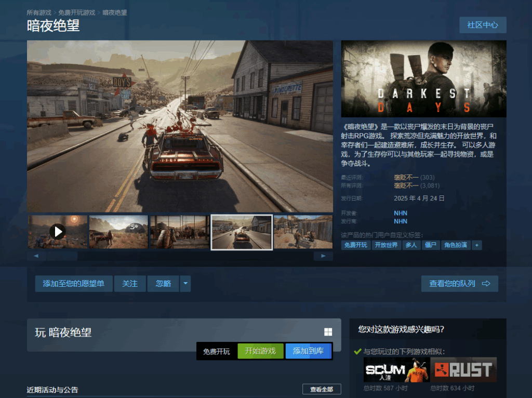Click the left arrow of thumbnail strip
532x398 pixels.
click(36, 256)
